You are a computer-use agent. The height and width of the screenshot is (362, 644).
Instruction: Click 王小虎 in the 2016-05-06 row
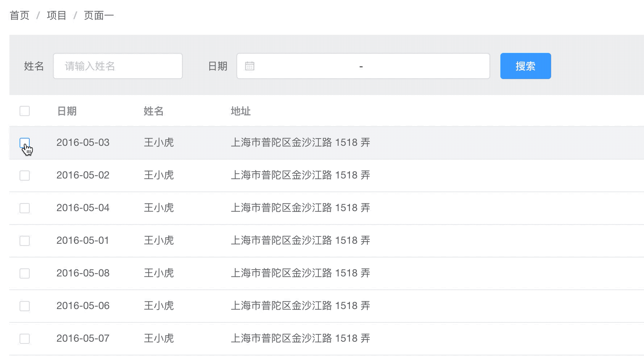coord(159,306)
